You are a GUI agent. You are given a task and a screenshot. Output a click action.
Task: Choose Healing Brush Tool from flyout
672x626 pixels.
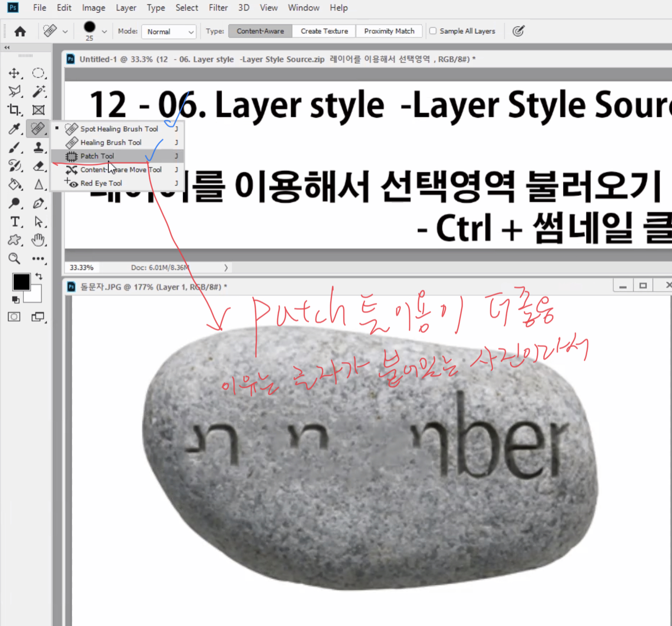tap(118, 142)
